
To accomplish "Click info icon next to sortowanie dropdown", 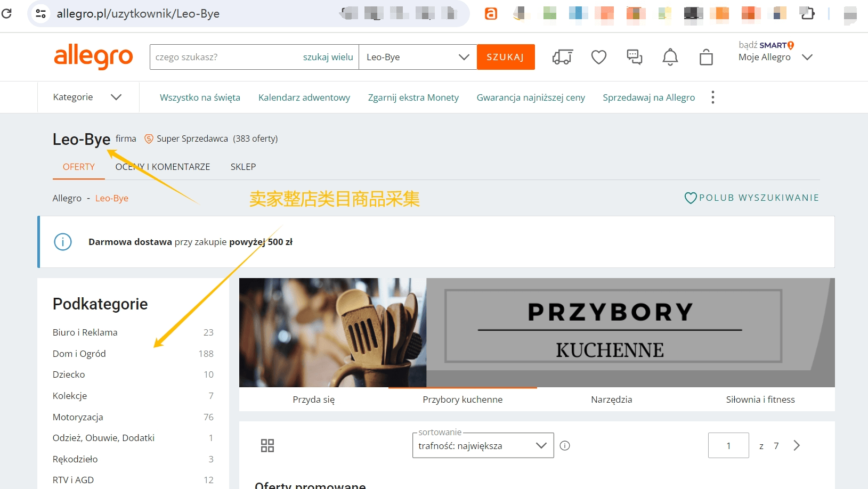I will (x=565, y=445).
